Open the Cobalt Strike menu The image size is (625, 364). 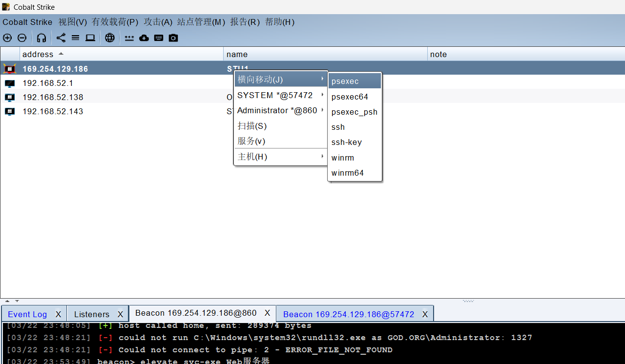(27, 22)
